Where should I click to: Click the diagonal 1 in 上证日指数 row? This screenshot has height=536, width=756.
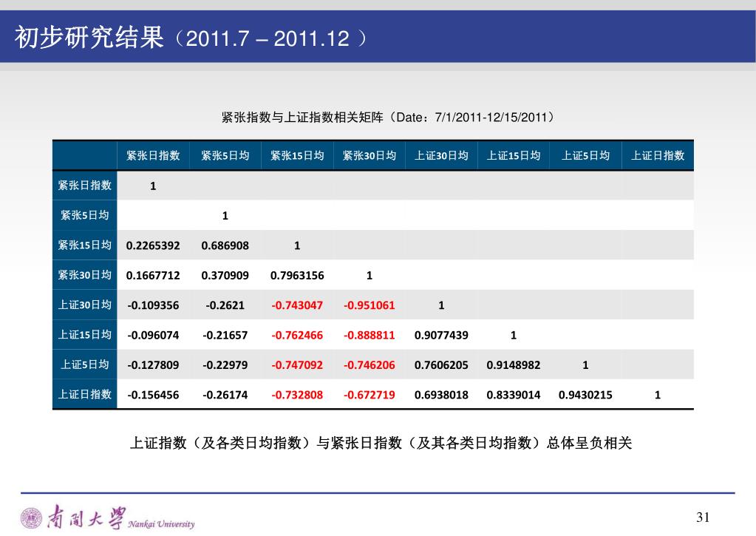(658, 395)
